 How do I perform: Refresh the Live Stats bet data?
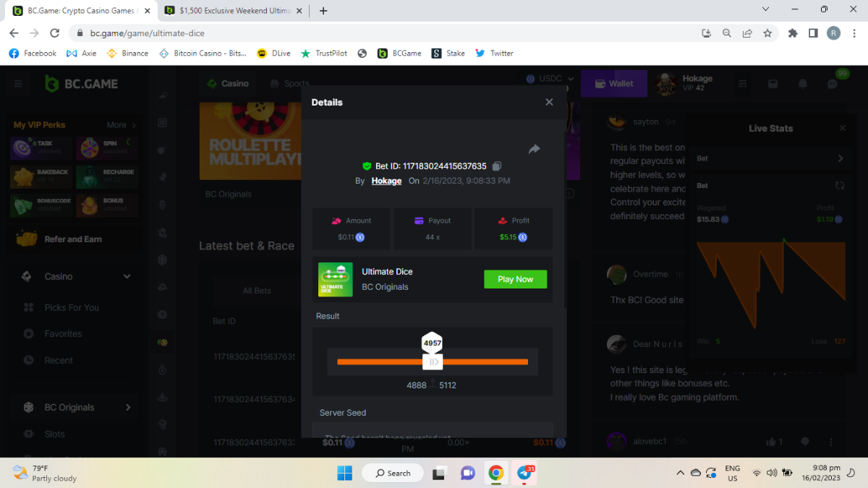pyautogui.click(x=840, y=186)
